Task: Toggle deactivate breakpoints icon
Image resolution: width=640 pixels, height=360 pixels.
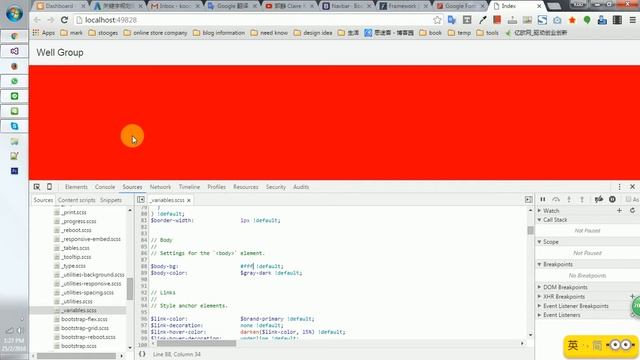Action: click(599, 199)
